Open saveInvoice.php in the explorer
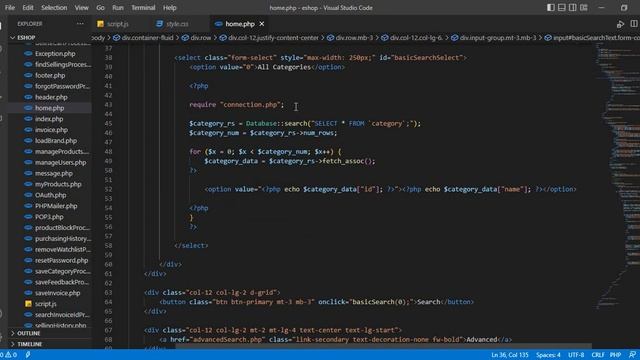This screenshot has width=640, height=360. tap(57, 293)
